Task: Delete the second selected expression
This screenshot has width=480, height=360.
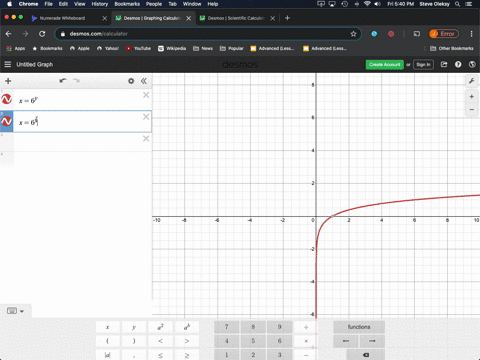Action: (146, 117)
